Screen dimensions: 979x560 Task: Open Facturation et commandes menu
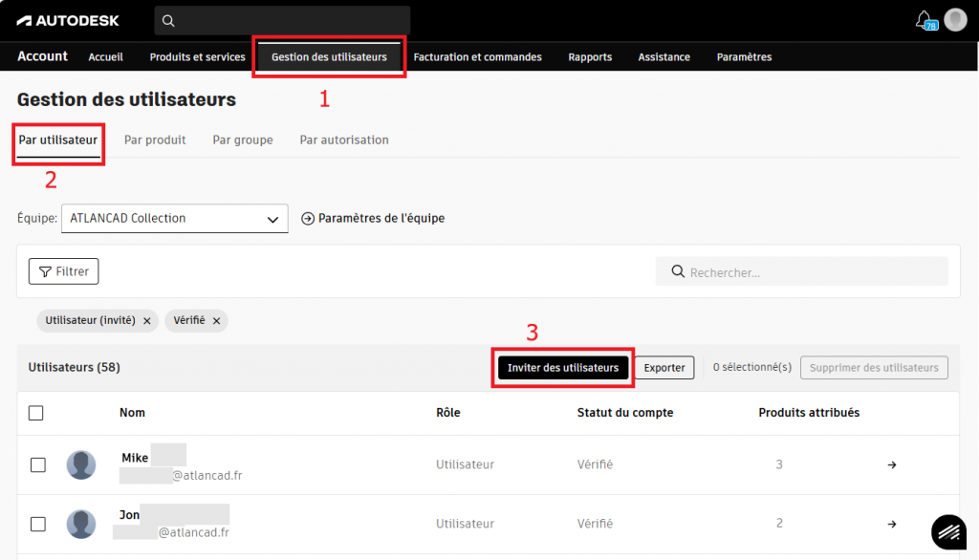477,57
